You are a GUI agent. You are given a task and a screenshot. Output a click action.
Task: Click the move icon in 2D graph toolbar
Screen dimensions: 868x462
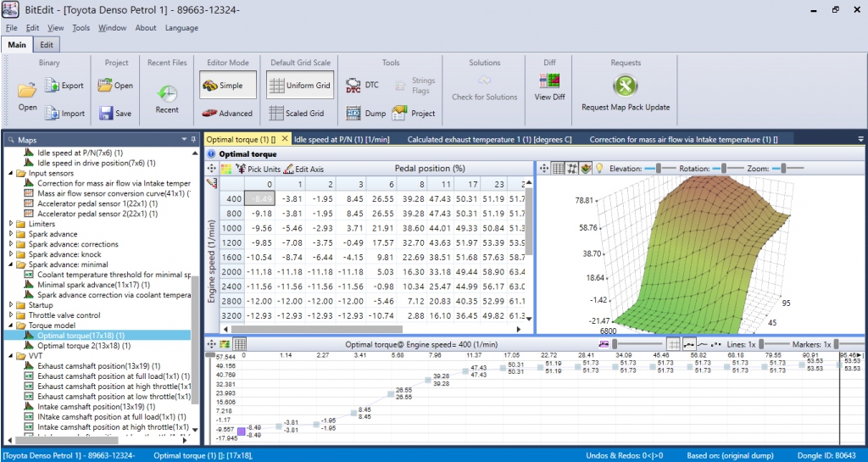211,344
